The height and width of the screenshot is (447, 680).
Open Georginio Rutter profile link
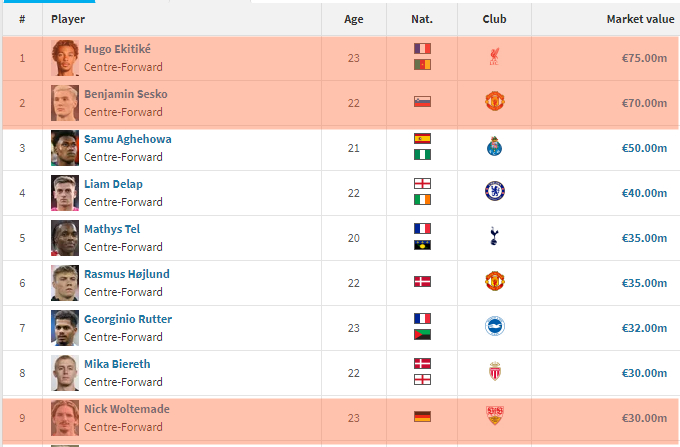(128, 319)
